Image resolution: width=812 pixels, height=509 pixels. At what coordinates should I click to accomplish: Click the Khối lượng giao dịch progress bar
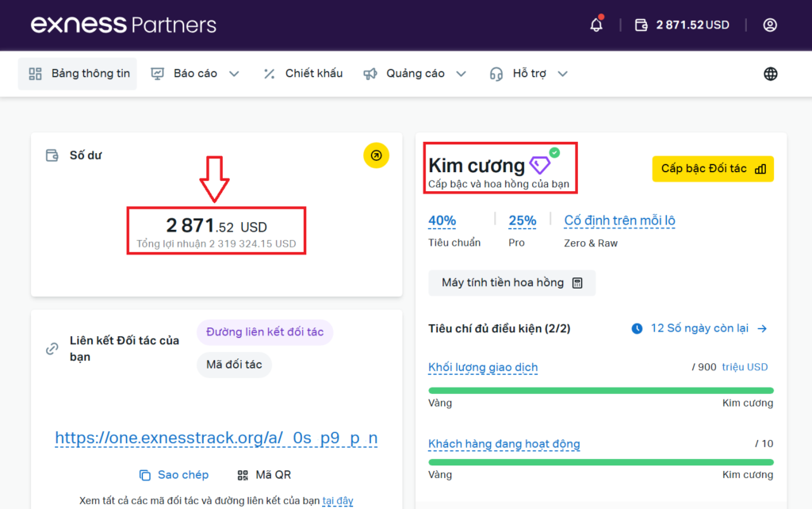click(600, 390)
